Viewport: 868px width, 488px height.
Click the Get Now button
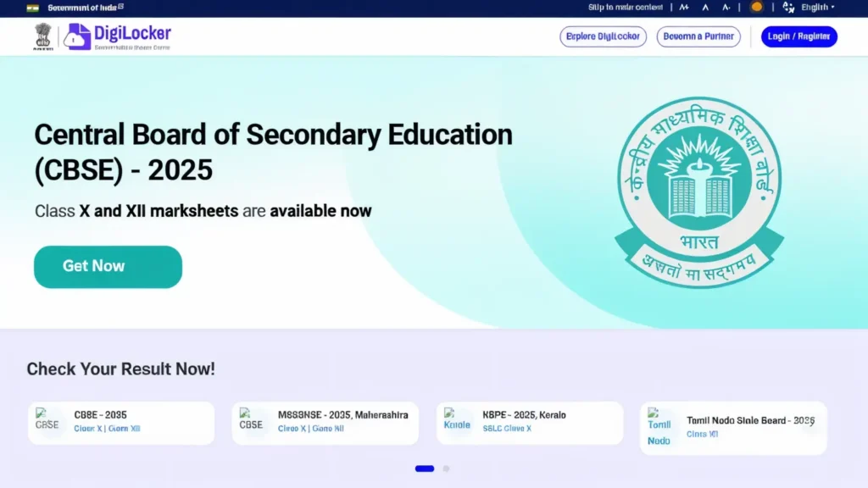(108, 267)
